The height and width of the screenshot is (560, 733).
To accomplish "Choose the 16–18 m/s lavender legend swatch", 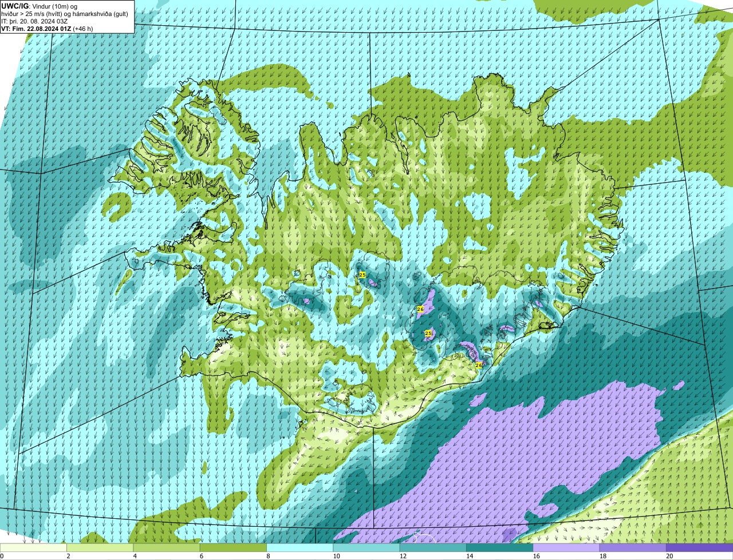I will [x=566, y=547].
